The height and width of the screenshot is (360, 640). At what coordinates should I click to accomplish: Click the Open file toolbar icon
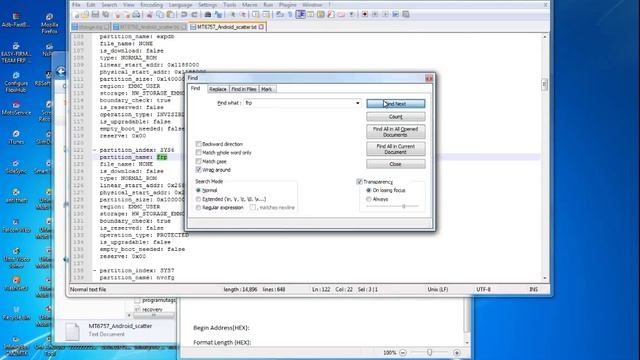click(x=85, y=14)
